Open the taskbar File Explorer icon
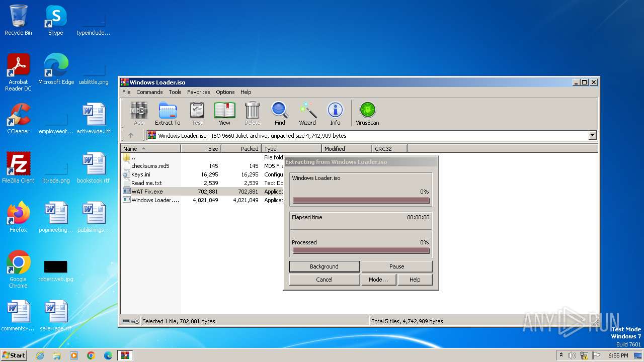 click(x=57, y=355)
